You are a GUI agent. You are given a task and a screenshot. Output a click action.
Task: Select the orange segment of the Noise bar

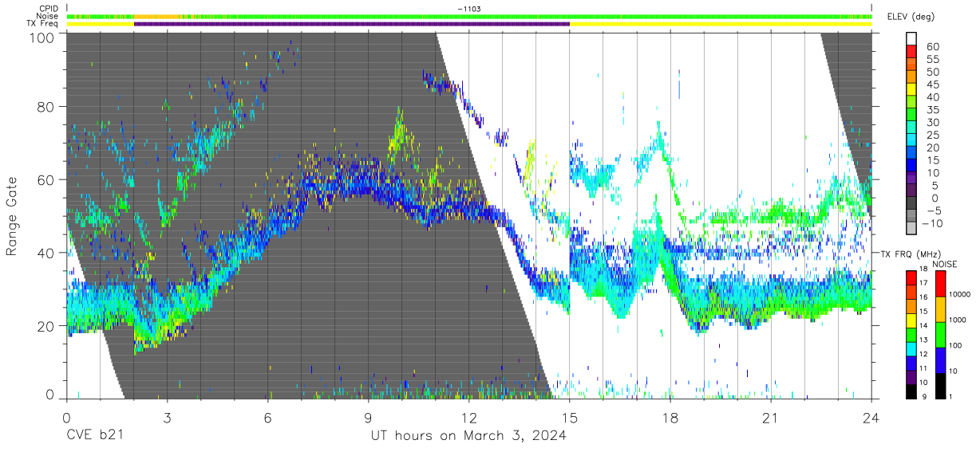point(156,16)
